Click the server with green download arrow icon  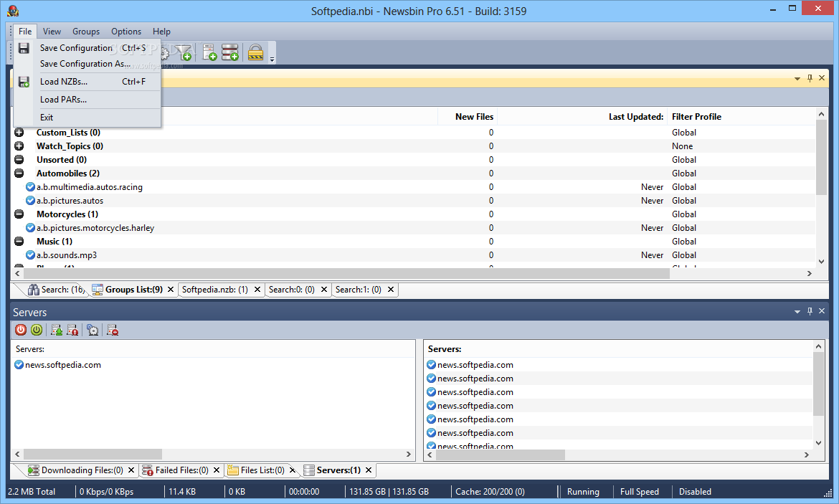click(56, 330)
